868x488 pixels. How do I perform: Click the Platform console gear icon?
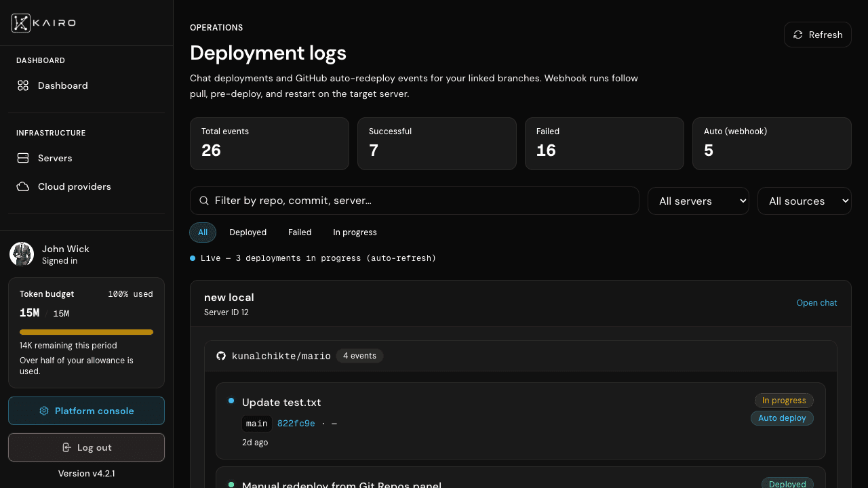[44, 411]
